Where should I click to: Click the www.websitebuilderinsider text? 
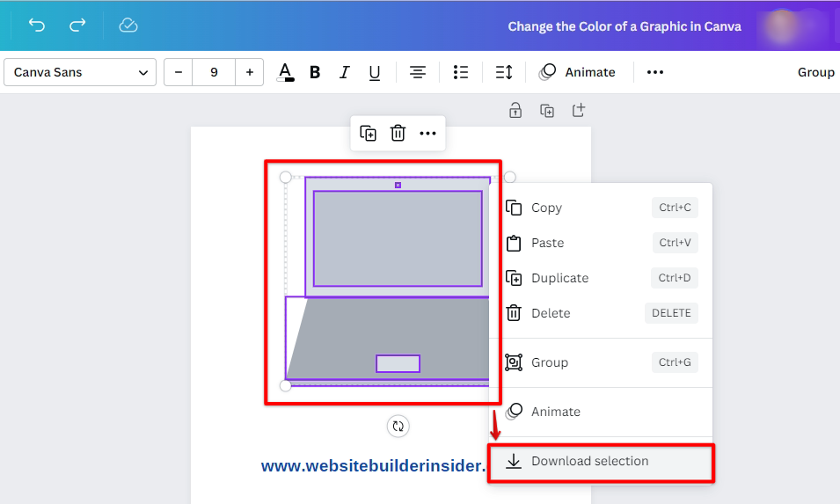(x=374, y=466)
